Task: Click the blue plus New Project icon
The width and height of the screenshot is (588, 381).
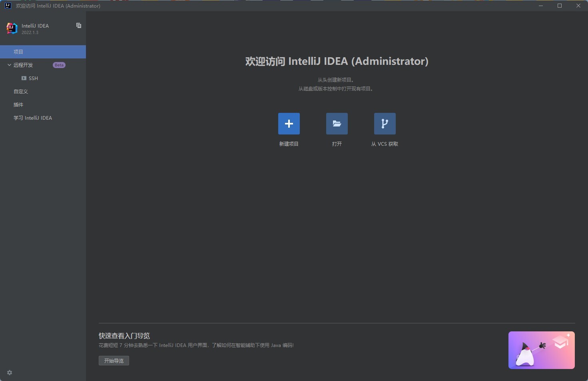Action: coord(289,124)
